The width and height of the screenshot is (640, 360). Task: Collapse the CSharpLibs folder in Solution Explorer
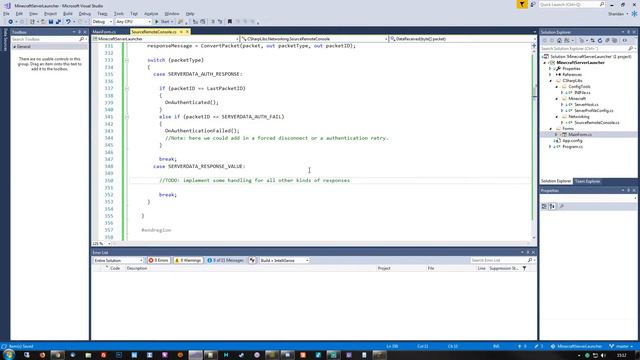(x=551, y=81)
